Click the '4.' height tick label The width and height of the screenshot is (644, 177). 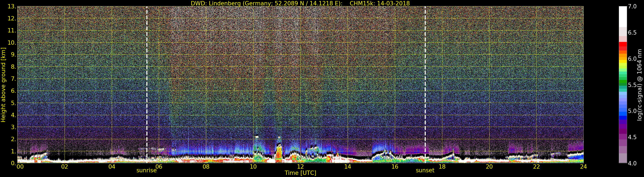pos(13,115)
